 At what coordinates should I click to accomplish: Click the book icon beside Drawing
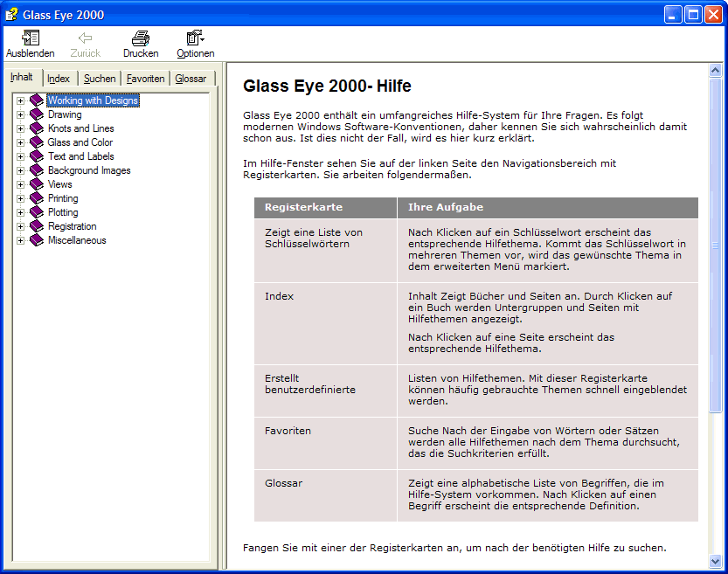coord(37,114)
